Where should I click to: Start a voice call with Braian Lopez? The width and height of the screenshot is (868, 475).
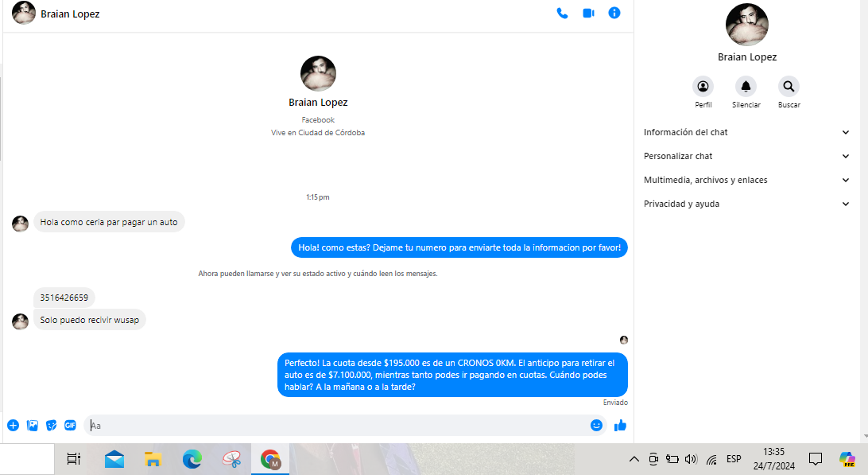(x=562, y=13)
